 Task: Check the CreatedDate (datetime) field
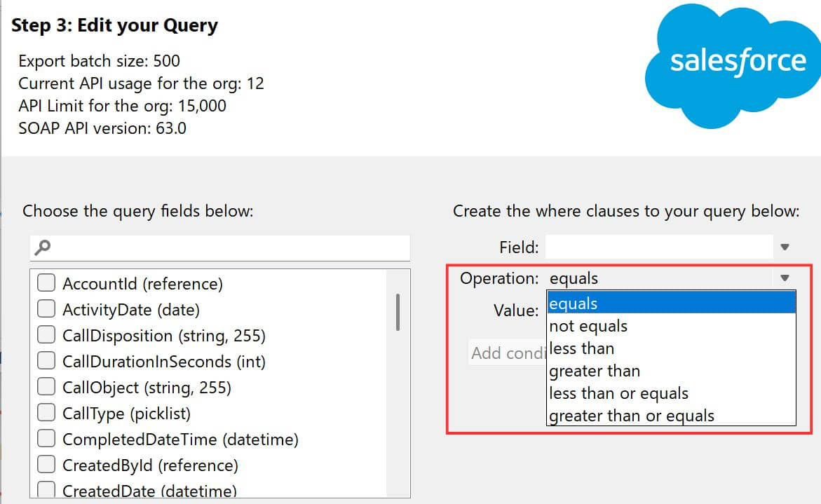(x=45, y=489)
